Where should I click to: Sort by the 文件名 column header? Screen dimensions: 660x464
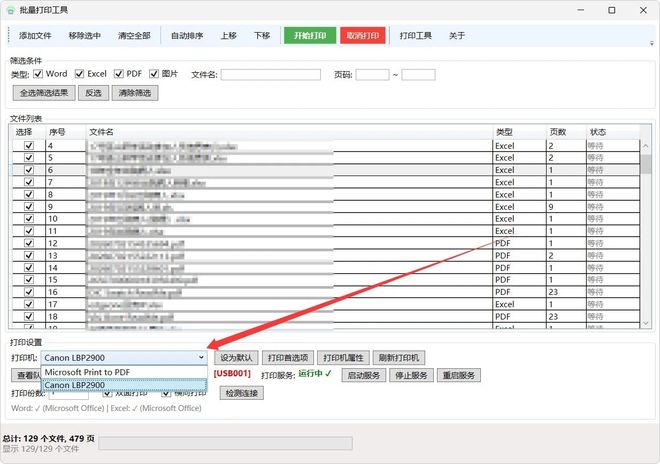pos(290,132)
